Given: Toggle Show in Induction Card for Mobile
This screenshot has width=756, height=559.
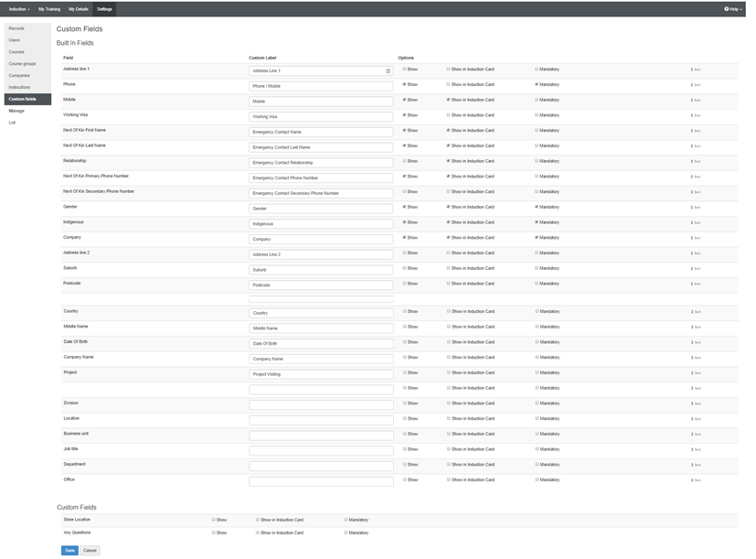Looking at the screenshot, I should tap(448, 100).
